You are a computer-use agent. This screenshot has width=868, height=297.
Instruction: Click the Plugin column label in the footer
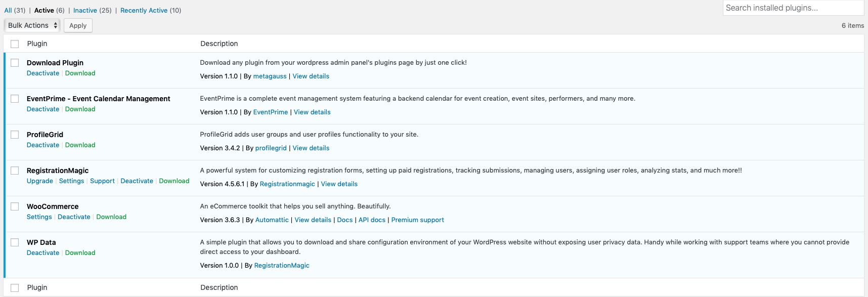coord(37,287)
